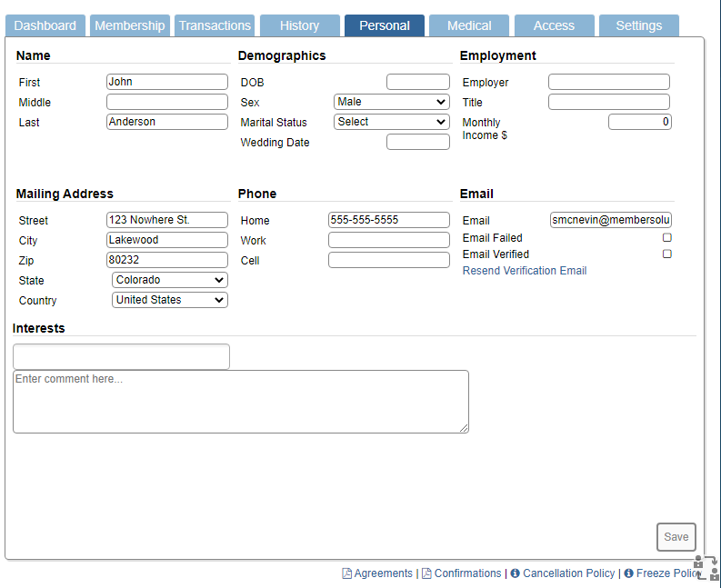Image resolution: width=721 pixels, height=588 pixels.
Task: Open the Agreements link
Action: 383,573
